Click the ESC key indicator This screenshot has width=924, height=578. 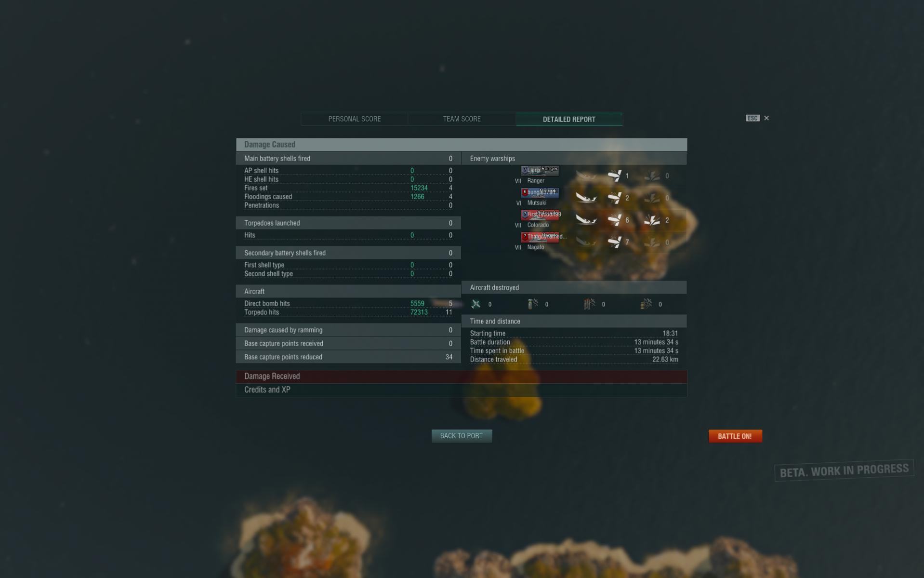click(752, 118)
